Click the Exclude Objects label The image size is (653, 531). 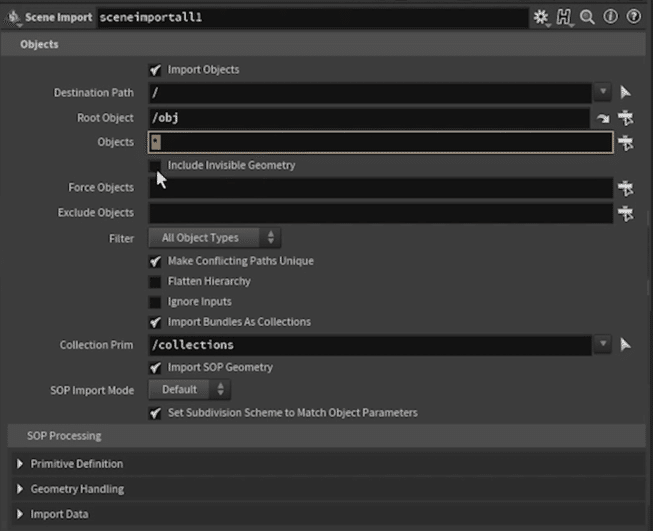coord(96,213)
